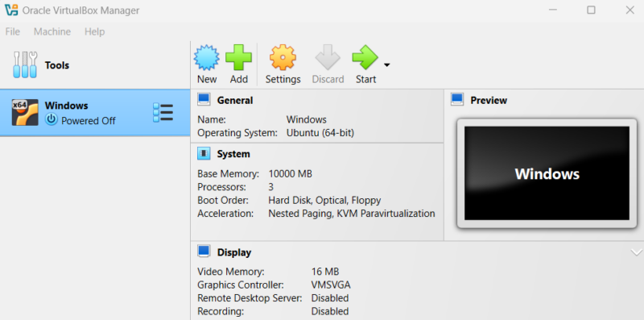Viewport: 644px width, 320px height.
Task: Minimize the VirtualBox Manager window
Action: coord(553,10)
